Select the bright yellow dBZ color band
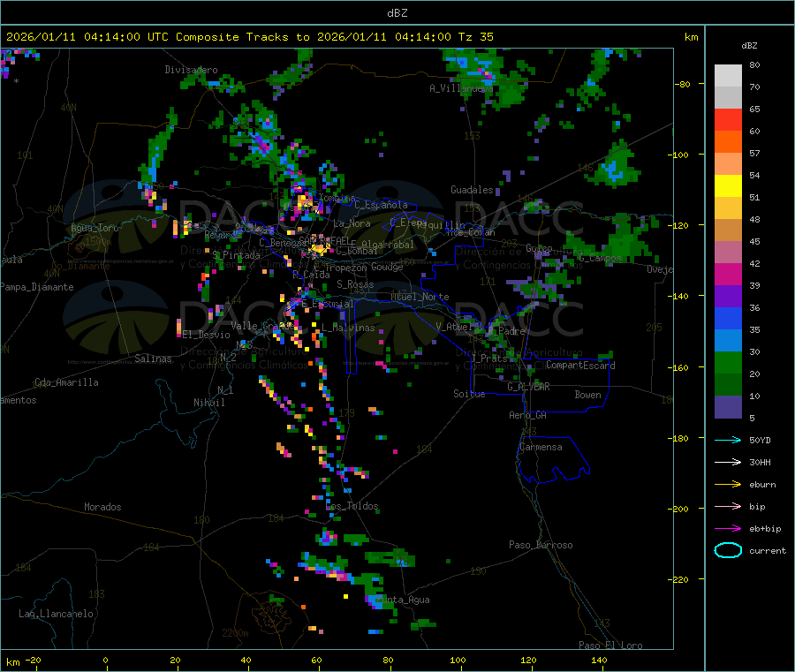 (728, 186)
